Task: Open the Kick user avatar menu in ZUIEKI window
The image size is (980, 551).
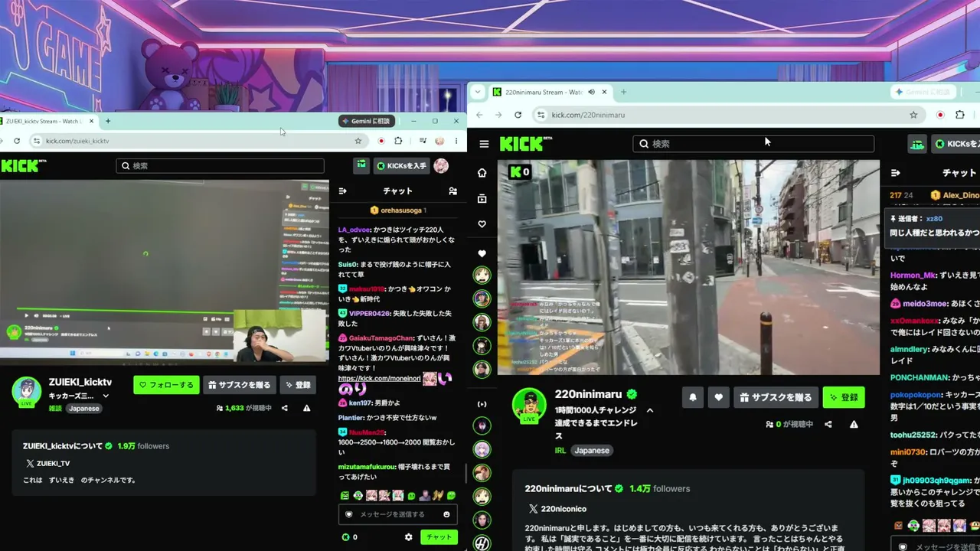Action: 441,165
